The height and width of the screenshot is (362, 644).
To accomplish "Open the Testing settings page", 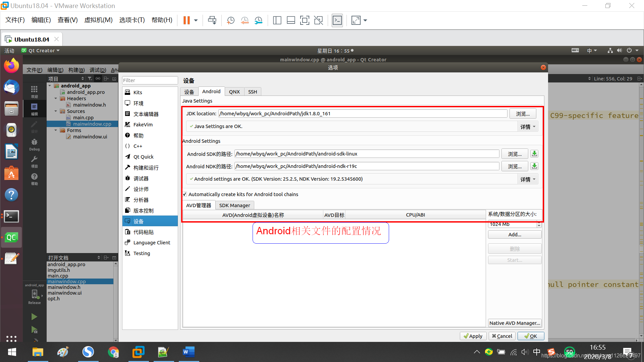I will [142, 253].
